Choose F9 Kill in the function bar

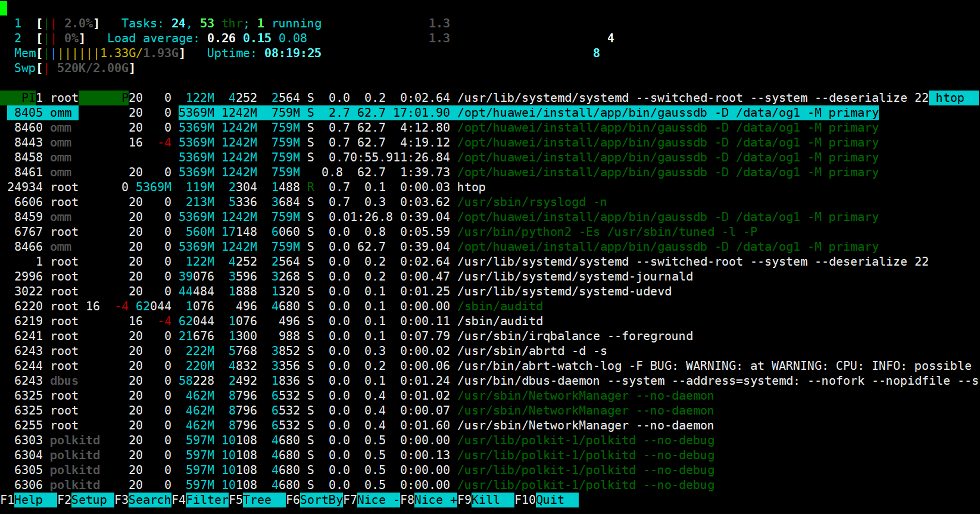coord(486,500)
